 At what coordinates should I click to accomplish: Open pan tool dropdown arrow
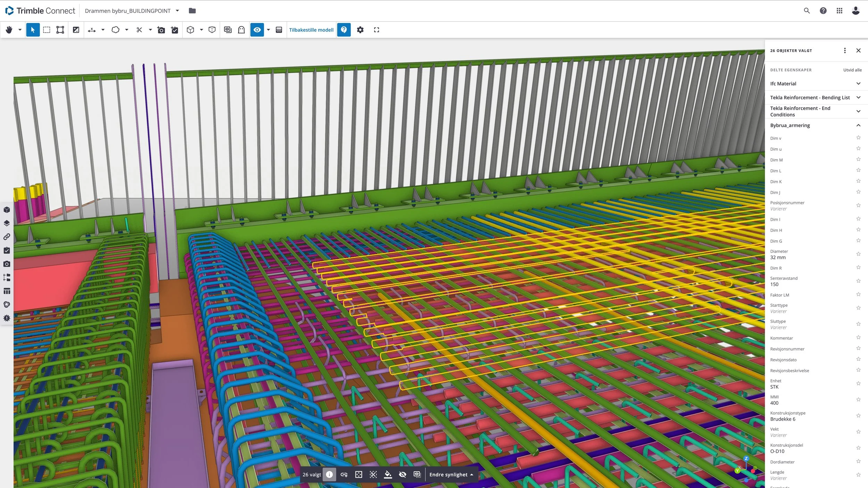[x=20, y=30]
